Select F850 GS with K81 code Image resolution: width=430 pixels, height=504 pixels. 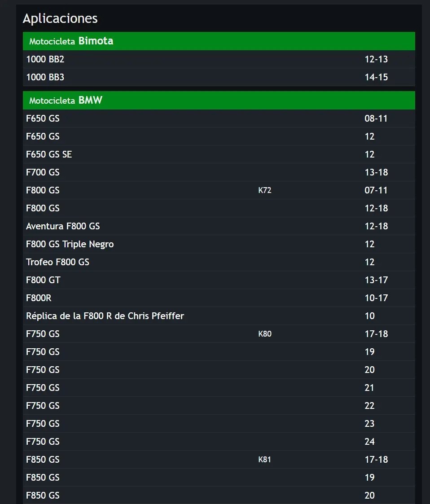[219, 460]
